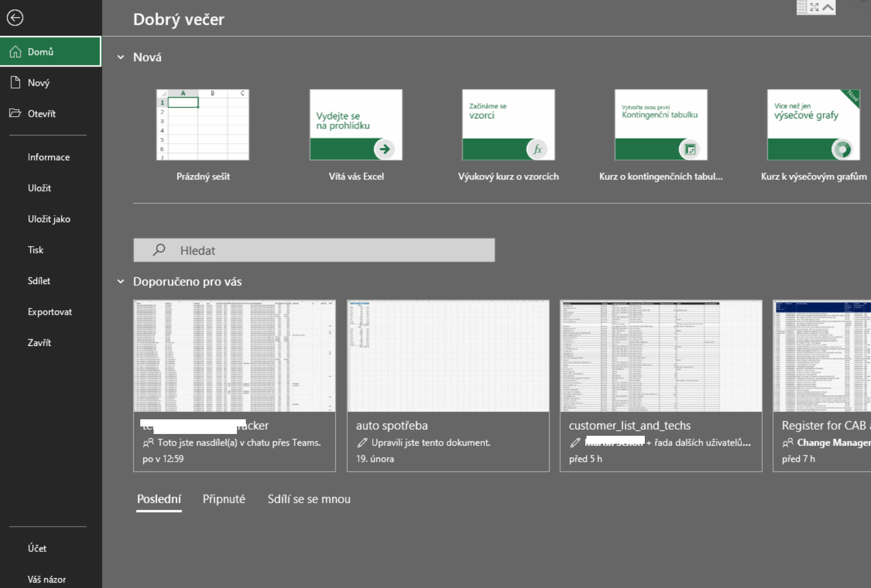
Task: Click the pencil icon beside Upravili jste tento dokument
Action: coord(362,442)
